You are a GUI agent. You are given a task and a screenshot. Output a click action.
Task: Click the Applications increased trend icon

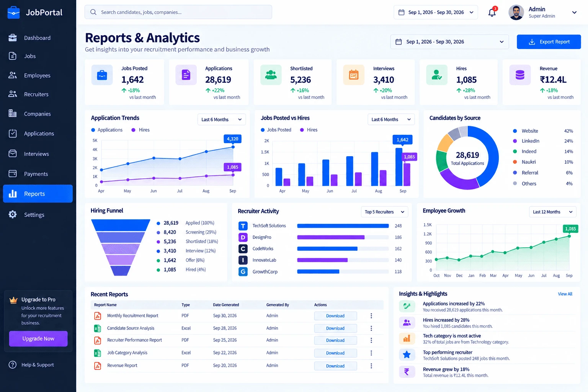407,306
